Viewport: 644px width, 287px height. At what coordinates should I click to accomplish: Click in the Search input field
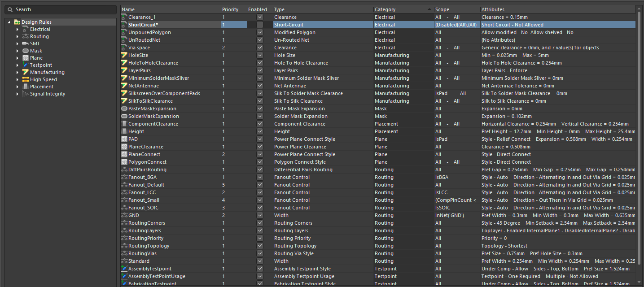pyautogui.click(x=63, y=9)
